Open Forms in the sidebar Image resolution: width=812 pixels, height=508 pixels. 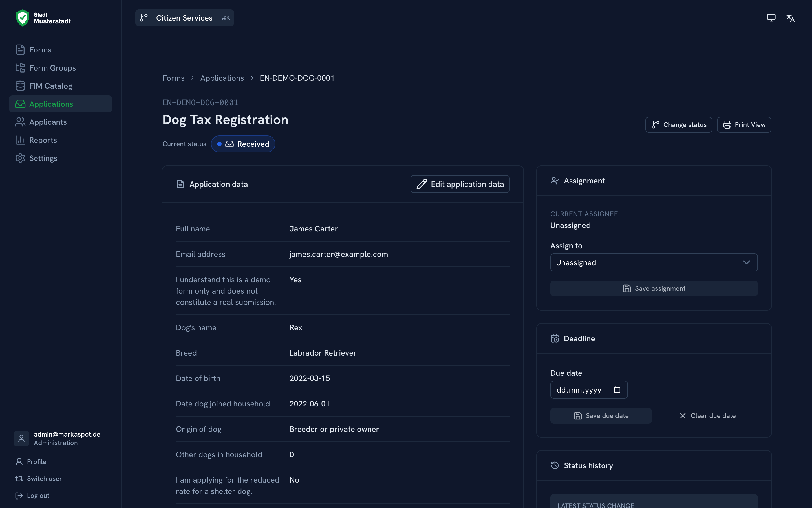(60, 50)
